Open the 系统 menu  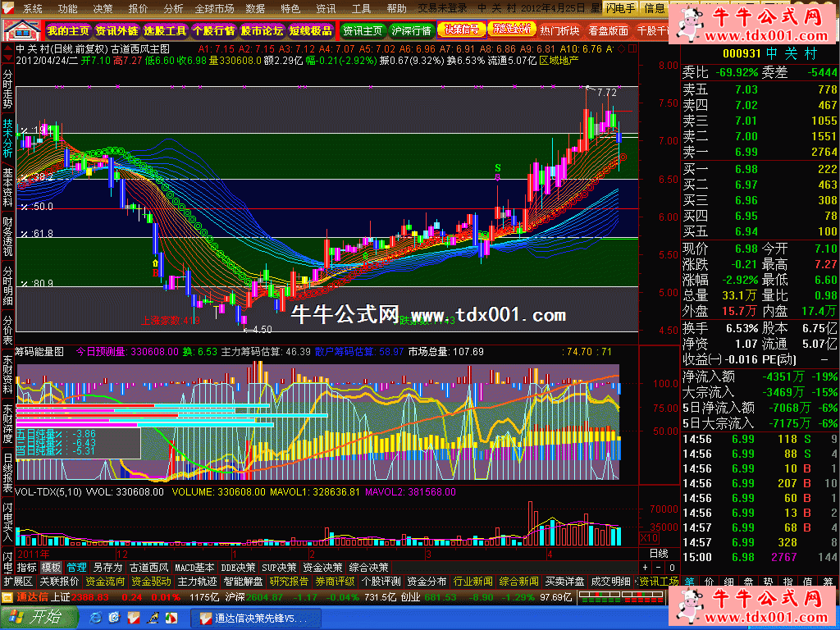(x=33, y=8)
